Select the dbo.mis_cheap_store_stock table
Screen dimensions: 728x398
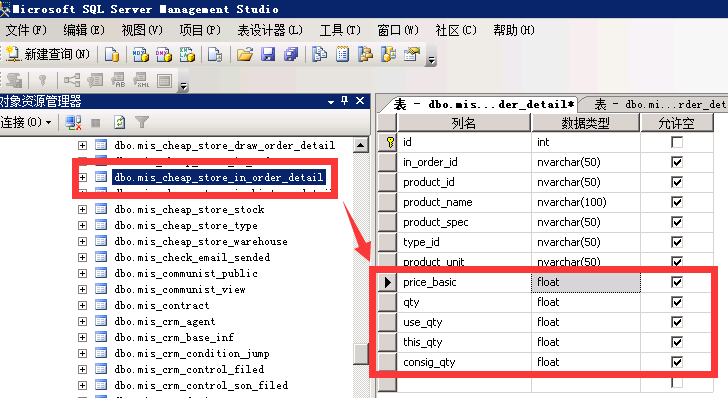[x=189, y=209]
